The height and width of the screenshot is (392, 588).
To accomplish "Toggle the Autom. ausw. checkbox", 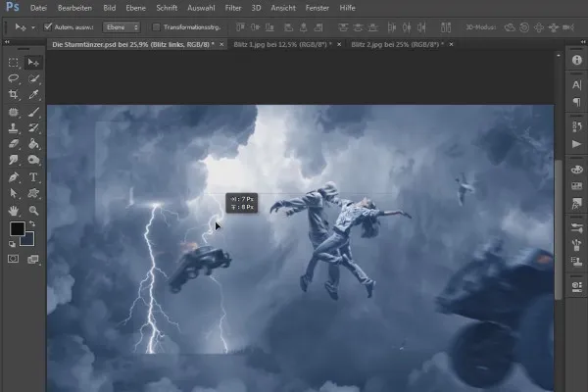I will 48,27.
